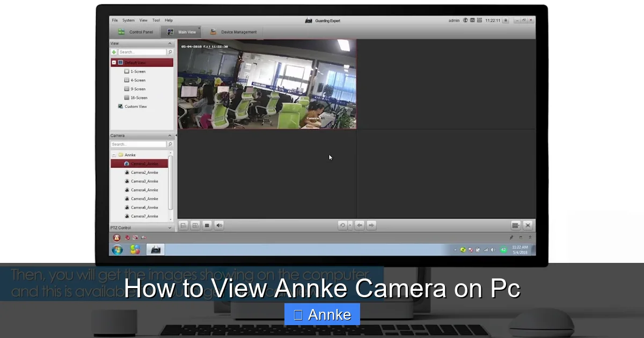Switch to the Device Management tab
Screen dimensions: 644x338
(233, 32)
